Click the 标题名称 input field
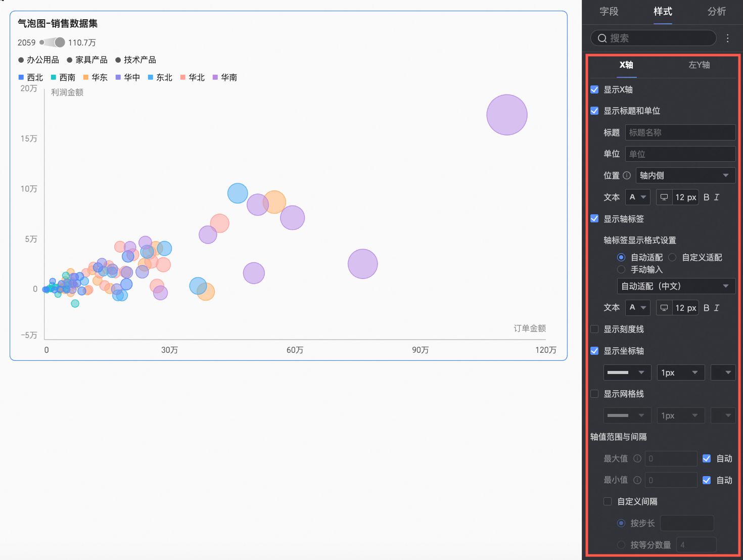743x560 pixels. point(680,132)
